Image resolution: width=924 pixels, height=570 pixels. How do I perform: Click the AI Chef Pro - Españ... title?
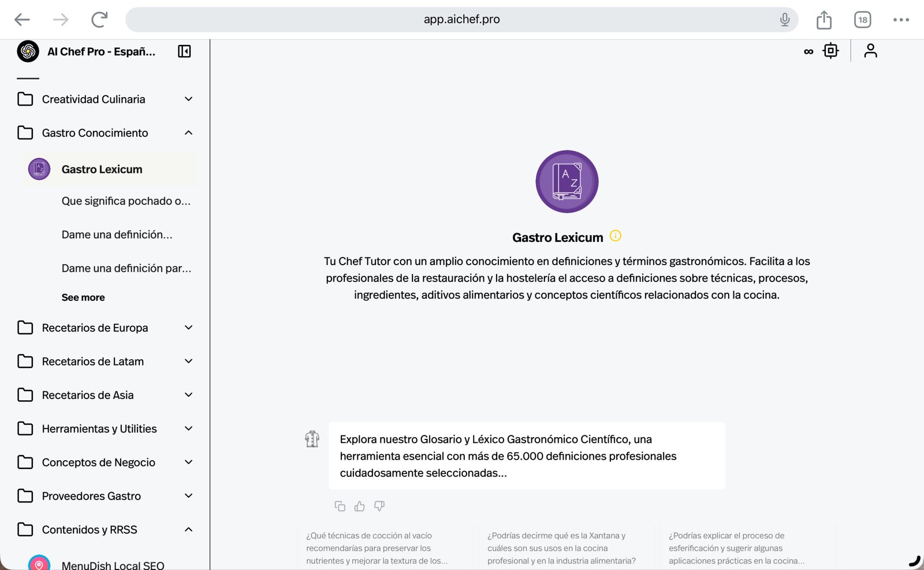coord(101,51)
